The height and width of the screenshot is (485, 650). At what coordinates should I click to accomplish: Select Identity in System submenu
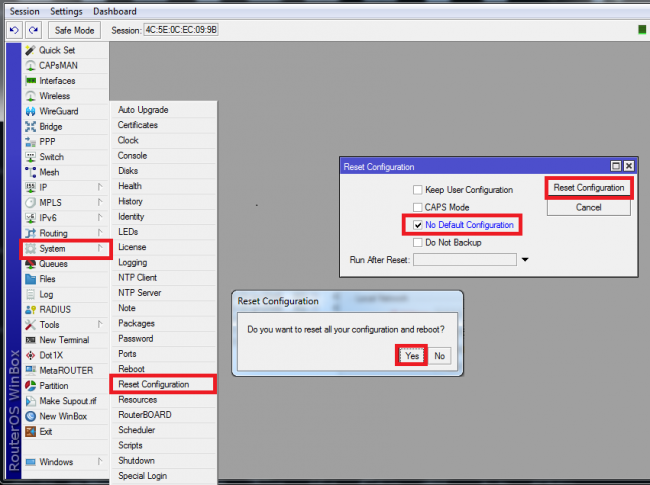(x=163, y=217)
